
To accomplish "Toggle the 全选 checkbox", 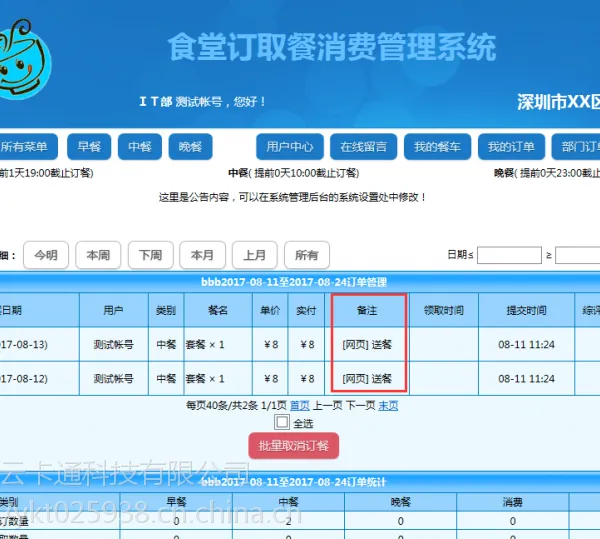I will 282,423.
